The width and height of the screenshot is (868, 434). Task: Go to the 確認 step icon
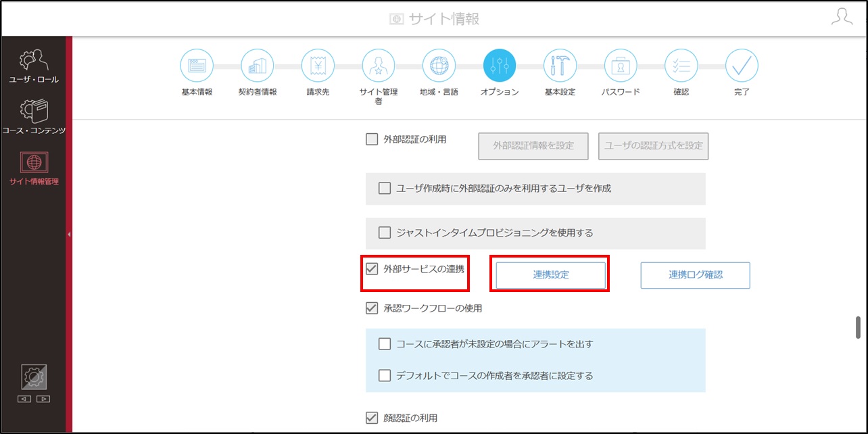(681, 66)
